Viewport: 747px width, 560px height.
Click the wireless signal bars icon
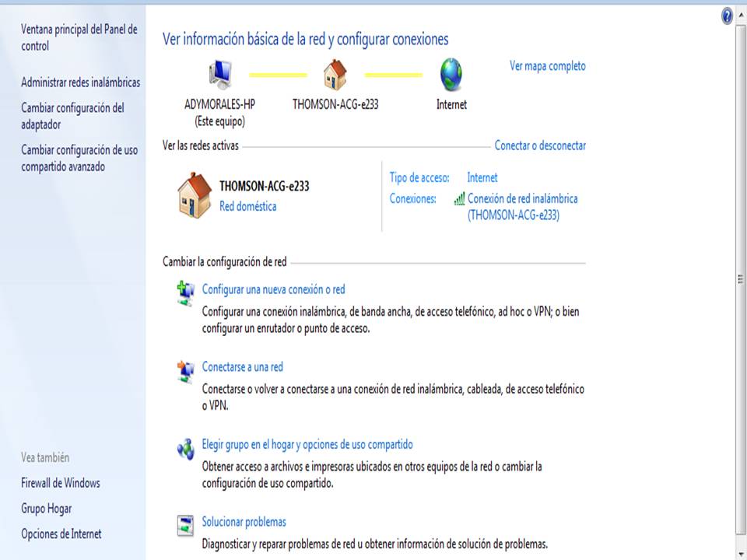459,198
